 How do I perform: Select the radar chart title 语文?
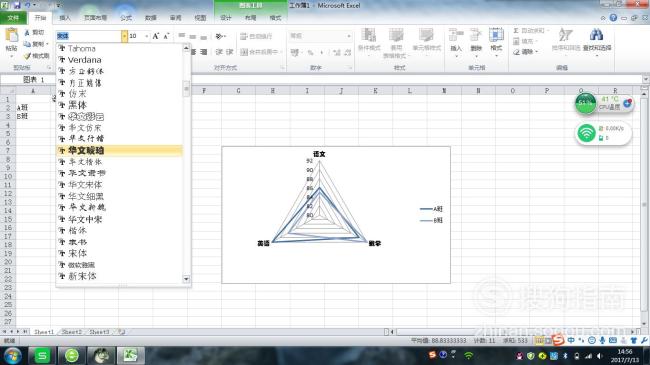319,154
